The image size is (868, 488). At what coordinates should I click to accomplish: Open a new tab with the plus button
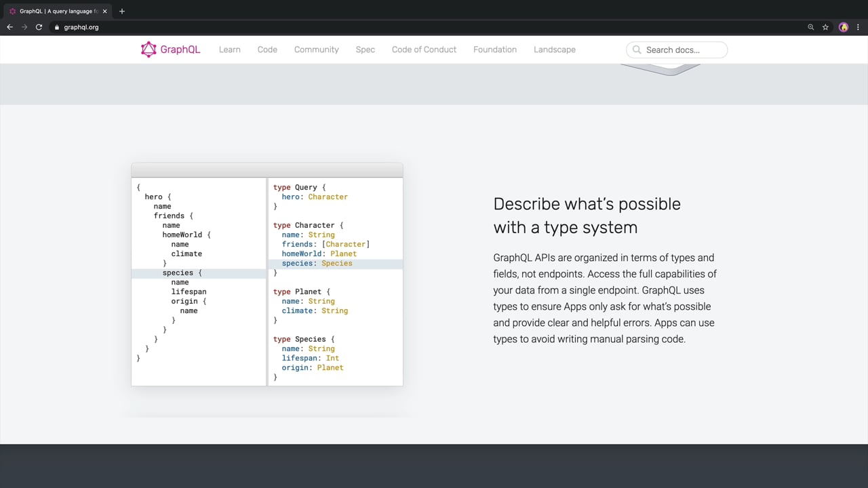coord(122,11)
